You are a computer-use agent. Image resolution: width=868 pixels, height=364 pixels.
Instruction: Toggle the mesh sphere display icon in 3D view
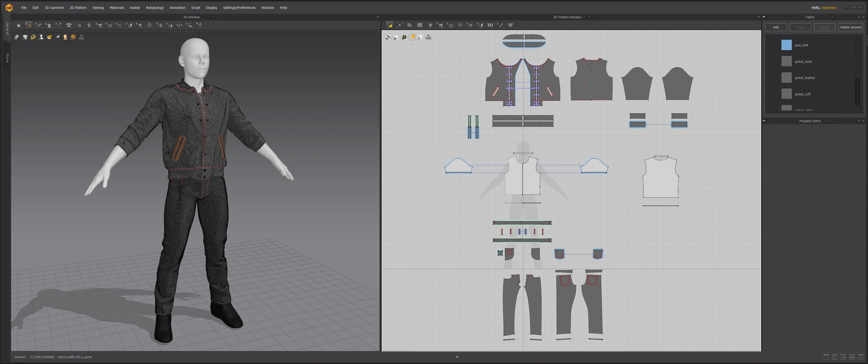coord(73,37)
